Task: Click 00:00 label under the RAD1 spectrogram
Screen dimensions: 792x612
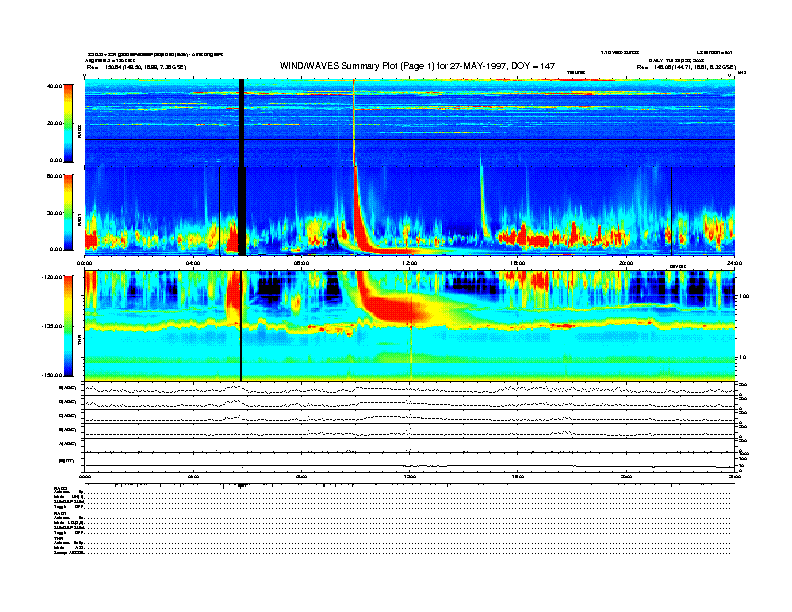Action: click(84, 263)
